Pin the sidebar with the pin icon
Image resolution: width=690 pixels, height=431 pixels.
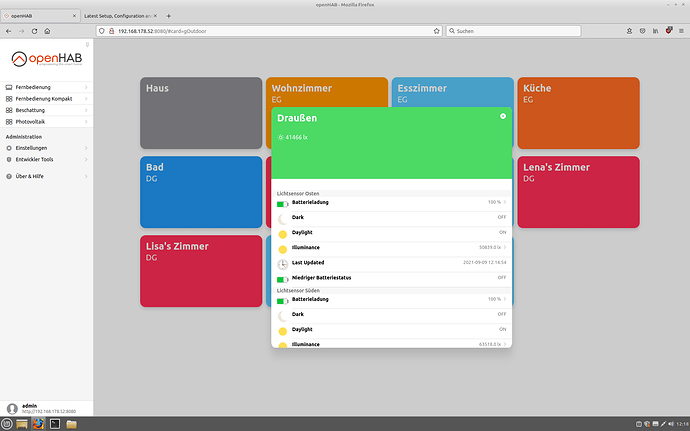pyautogui.click(x=87, y=44)
